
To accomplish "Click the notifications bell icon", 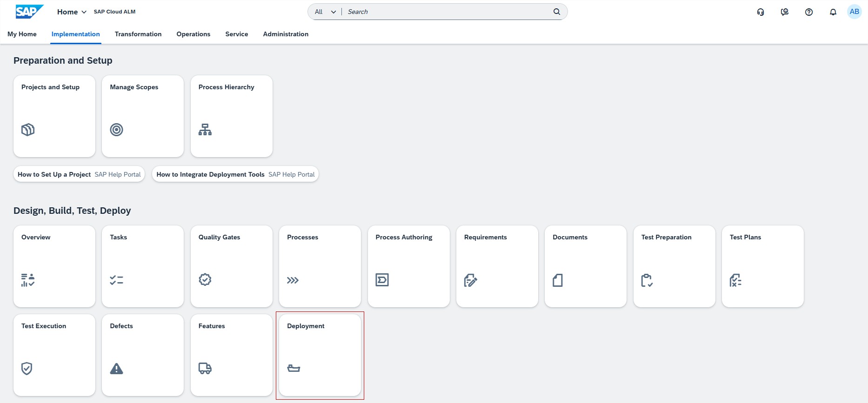I will coord(833,12).
